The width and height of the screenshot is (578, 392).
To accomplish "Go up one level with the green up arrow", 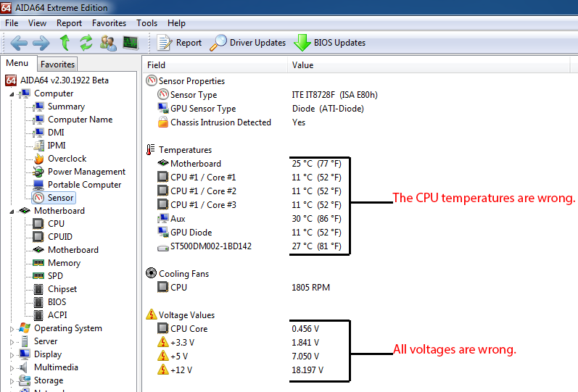I will click(65, 42).
